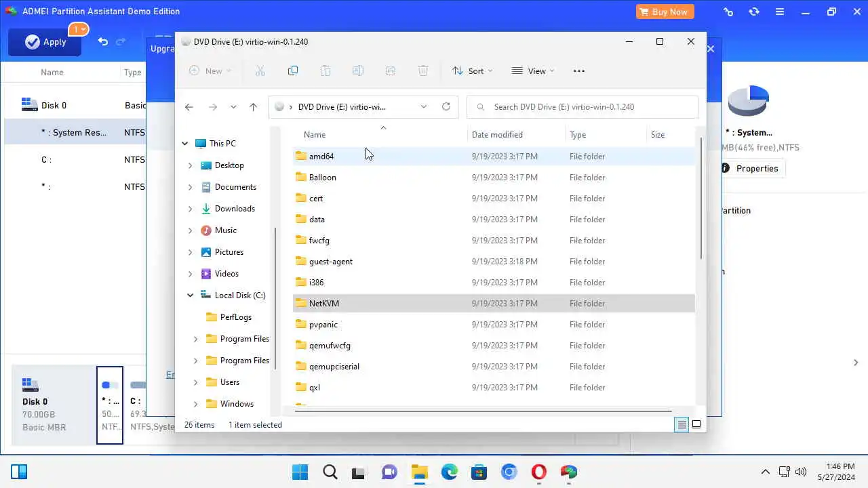The height and width of the screenshot is (488, 868).
Task: Select Disk 0 row in AOMEI list
Action: click(75, 105)
